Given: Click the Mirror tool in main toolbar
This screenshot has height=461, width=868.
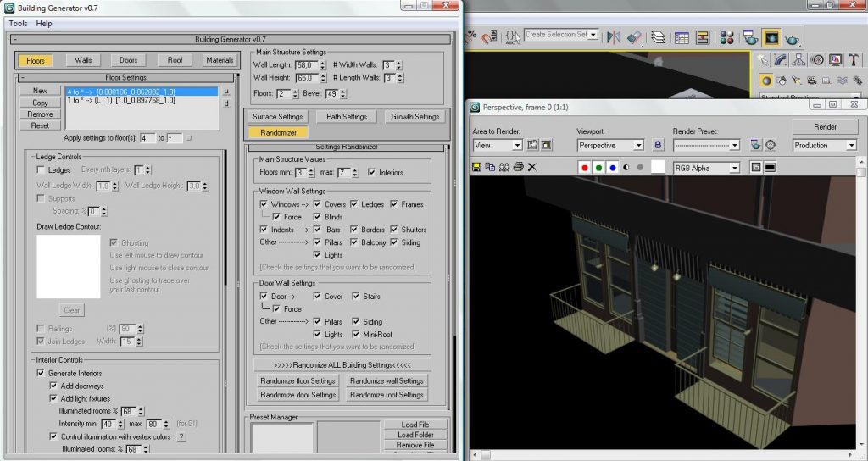Looking at the screenshot, I should point(615,37).
